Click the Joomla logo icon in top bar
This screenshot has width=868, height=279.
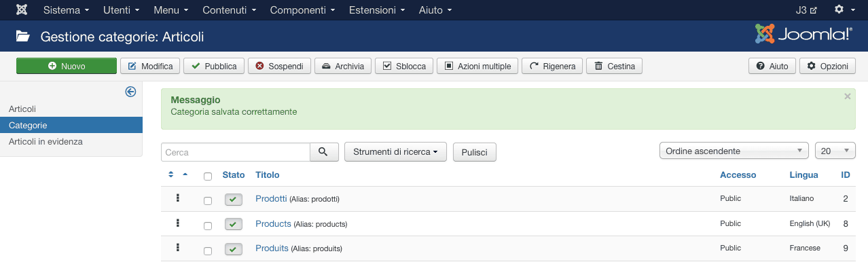tap(22, 10)
